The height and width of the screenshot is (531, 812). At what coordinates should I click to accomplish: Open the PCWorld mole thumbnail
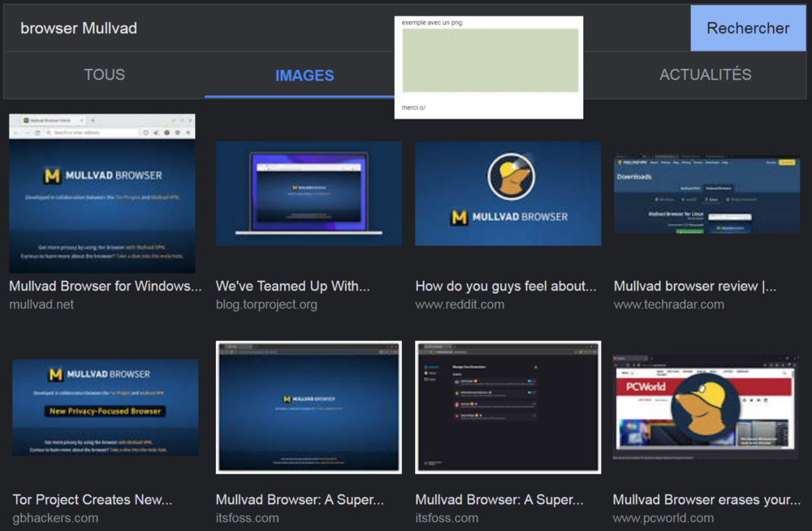click(x=706, y=408)
